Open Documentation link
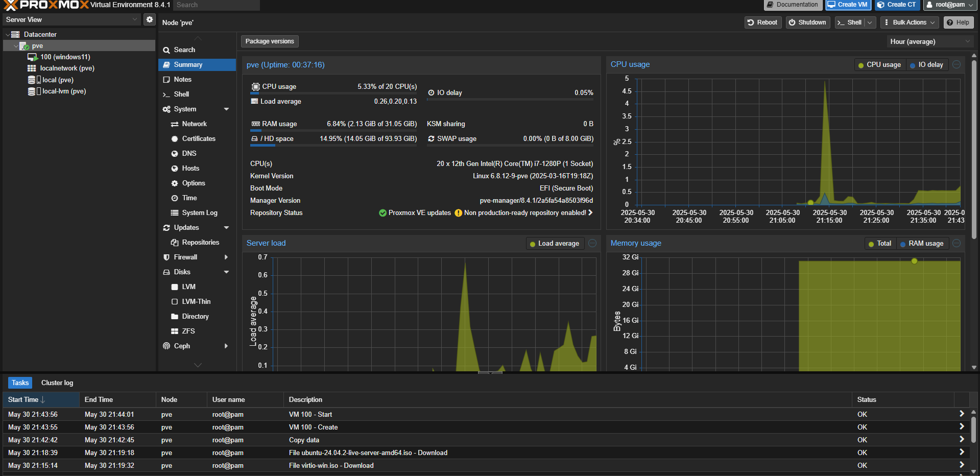The height and width of the screenshot is (476, 980). 793,5
